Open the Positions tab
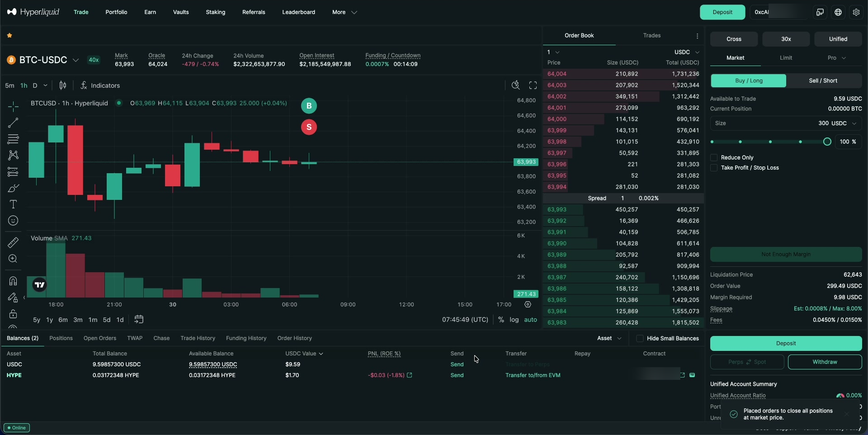 tap(61, 339)
